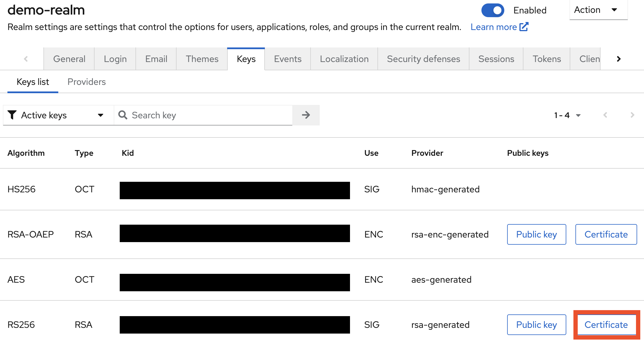Open the Security defenses tab
644x343 pixels.
point(423,59)
